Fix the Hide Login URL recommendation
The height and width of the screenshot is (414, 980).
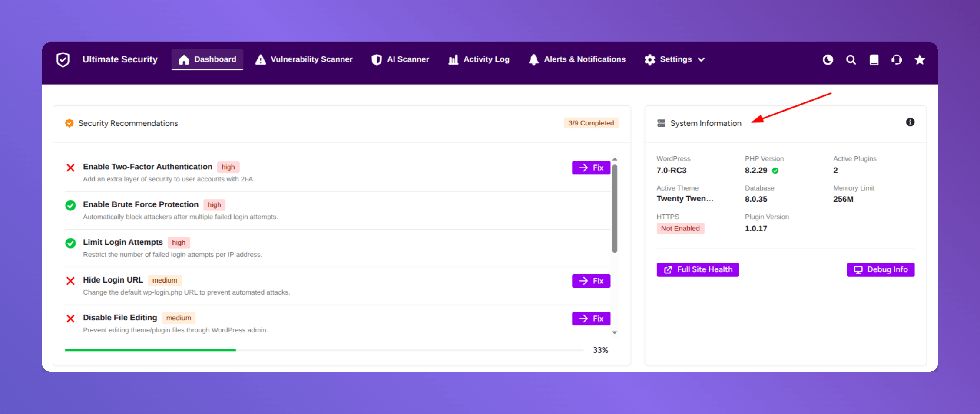point(591,281)
